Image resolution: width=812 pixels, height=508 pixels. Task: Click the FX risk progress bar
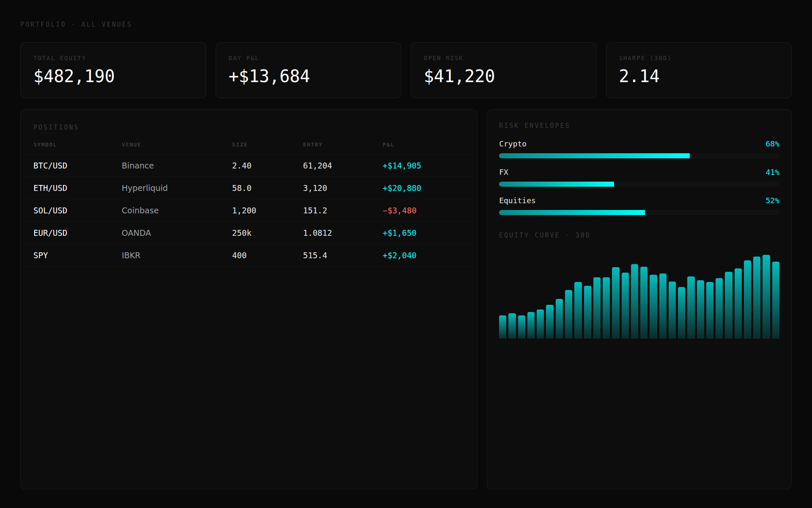point(639,184)
